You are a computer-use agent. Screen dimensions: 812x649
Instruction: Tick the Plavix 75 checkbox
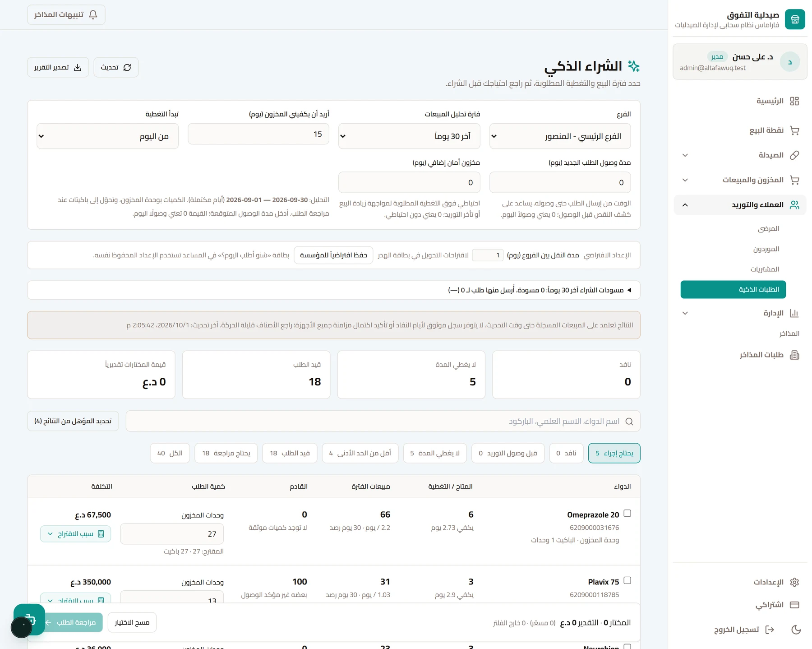(x=627, y=580)
